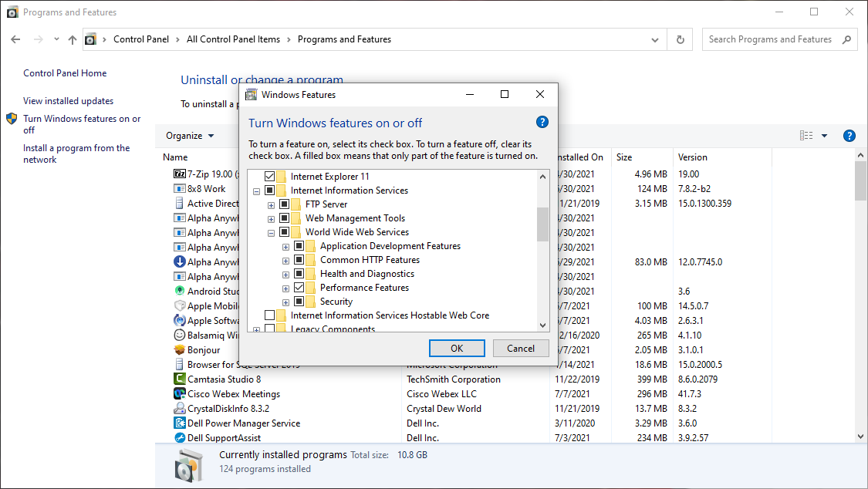Image resolution: width=868 pixels, height=489 pixels.
Task: Click the Dell SupportAssist icon
Action: coord(179,437)
